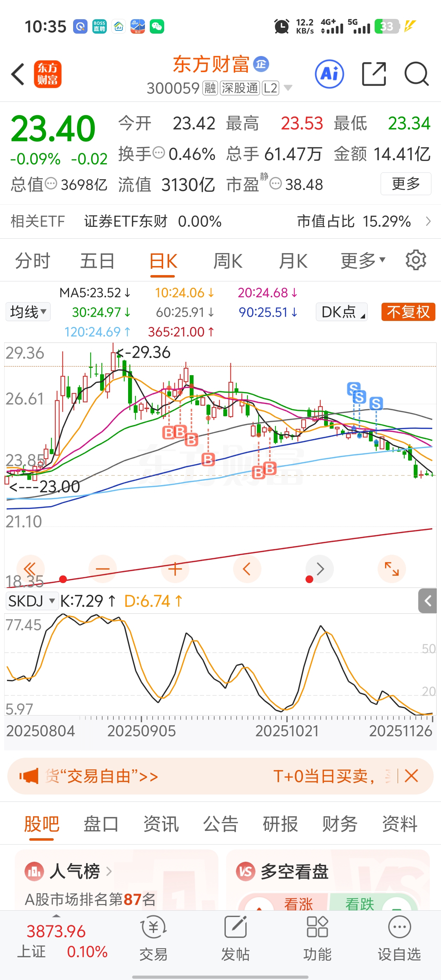Tap the WeChat status bar icon
This screenshot has height=980, width=441.
pyautogui.click(x=157, y=27)
